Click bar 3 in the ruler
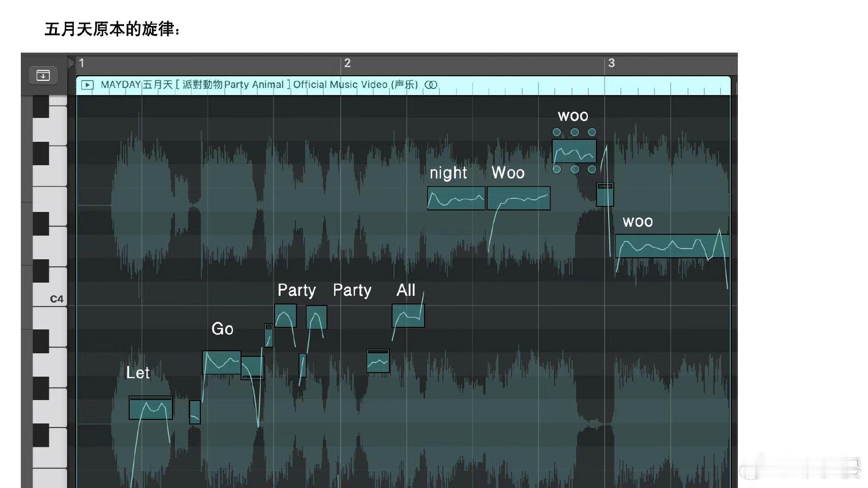The image size is (868, 488). (x=611, y=63)
